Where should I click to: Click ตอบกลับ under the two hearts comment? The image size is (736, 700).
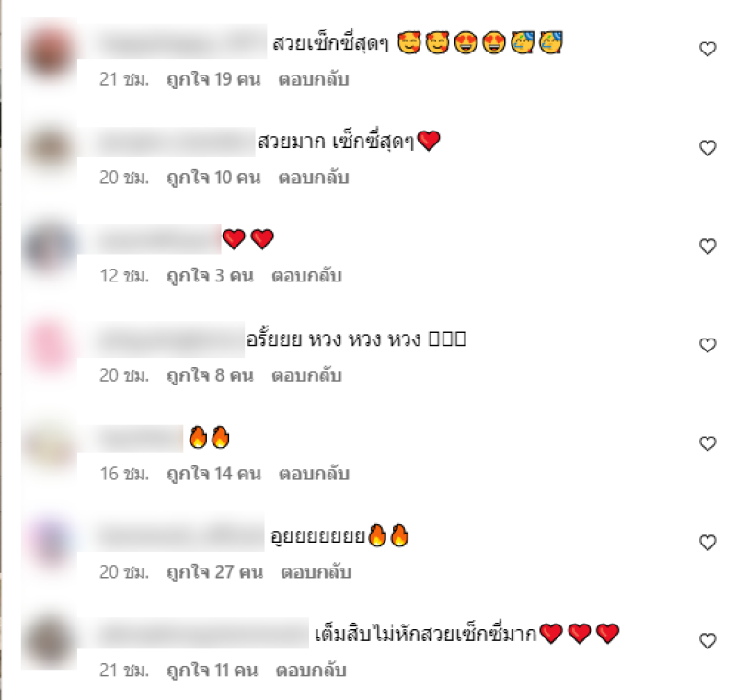tap(306, 275)
